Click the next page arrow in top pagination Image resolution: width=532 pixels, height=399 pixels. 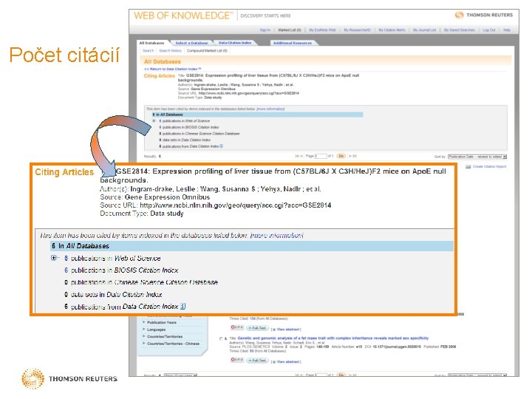[x=349, y=156]
